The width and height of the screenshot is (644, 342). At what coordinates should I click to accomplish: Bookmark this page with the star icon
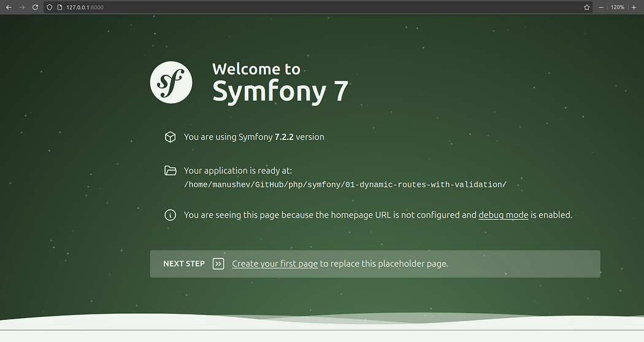click(x=586, y=7)
